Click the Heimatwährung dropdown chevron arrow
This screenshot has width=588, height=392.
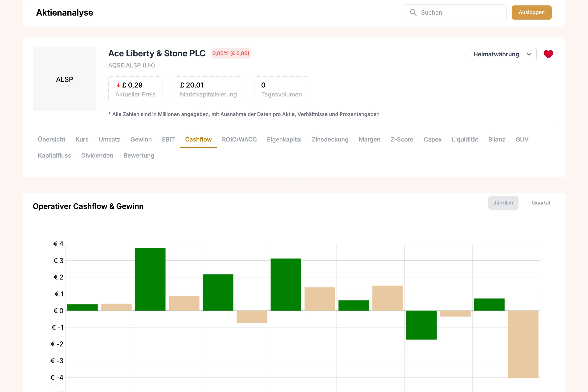[529, 54]
